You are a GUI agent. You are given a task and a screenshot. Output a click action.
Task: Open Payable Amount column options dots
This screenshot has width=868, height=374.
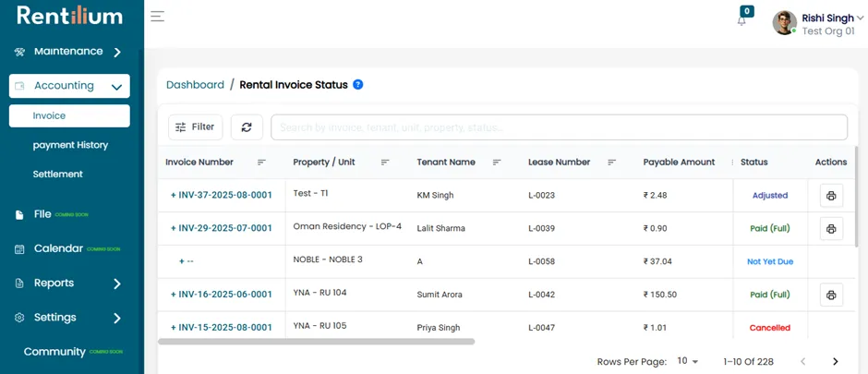tap(732, 163)
